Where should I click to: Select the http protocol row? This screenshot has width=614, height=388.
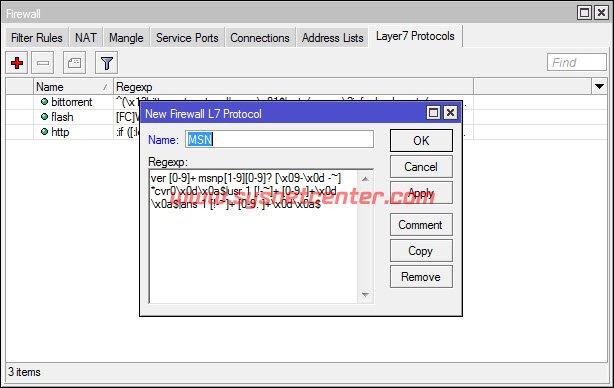(x=307, y=132)
